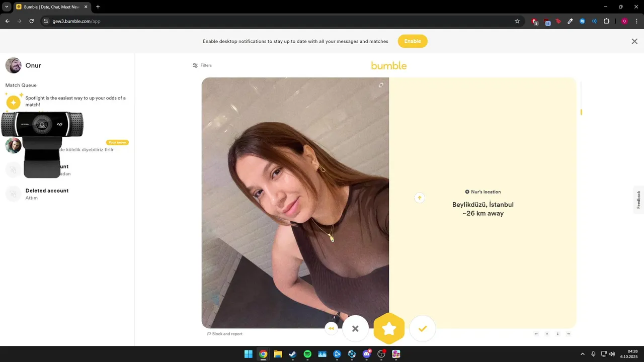Screen dimensions: 644x362
Task: Reload the browser page
Action: coord(31,21)
